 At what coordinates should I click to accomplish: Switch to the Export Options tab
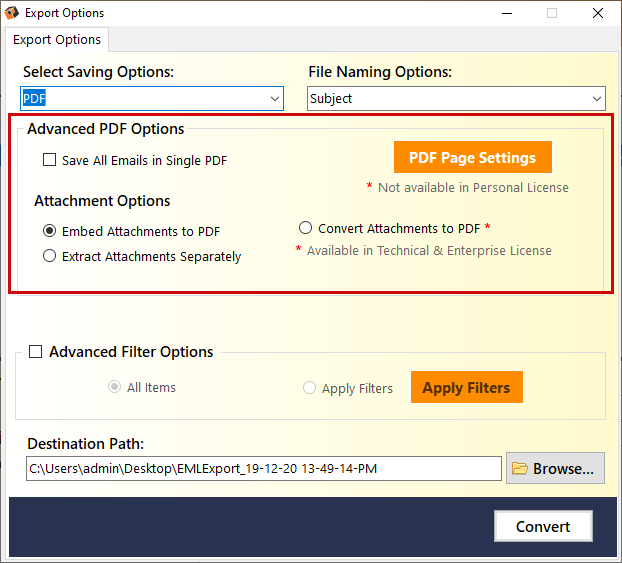(57, 40)
